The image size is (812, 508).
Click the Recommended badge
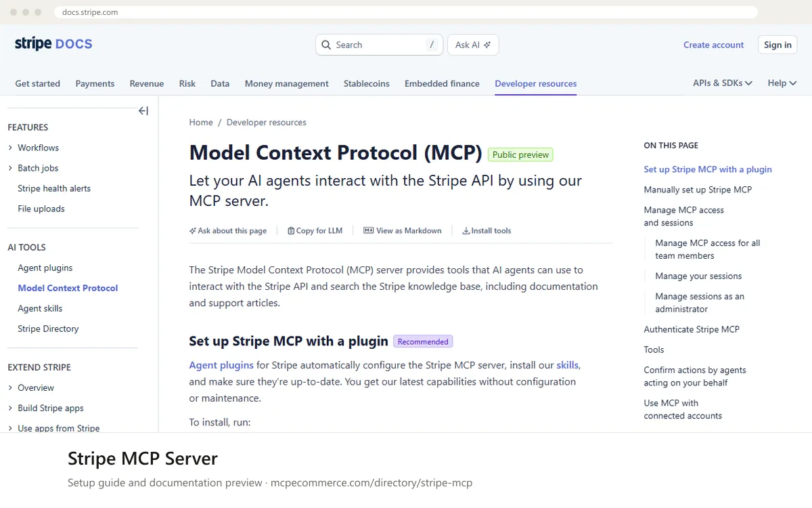(x=423, y=341)
